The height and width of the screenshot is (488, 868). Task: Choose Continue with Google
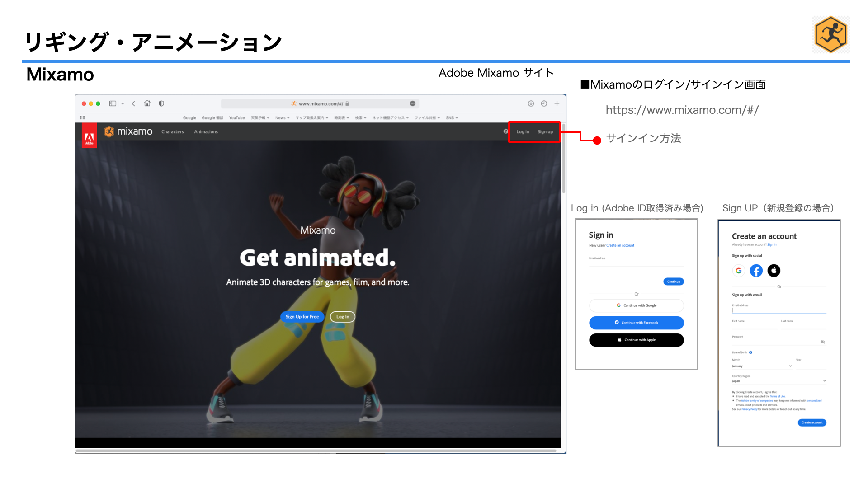tap(637, 305)
